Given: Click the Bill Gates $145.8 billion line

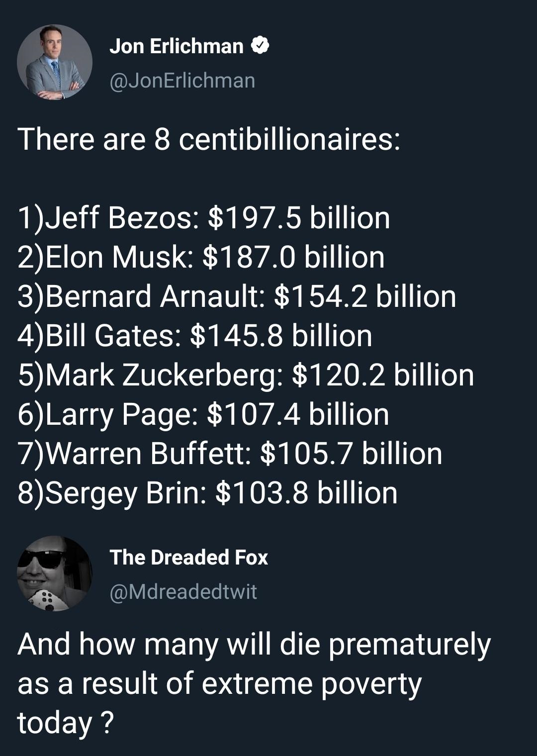Looking at the screenshot, I should 195,336.
